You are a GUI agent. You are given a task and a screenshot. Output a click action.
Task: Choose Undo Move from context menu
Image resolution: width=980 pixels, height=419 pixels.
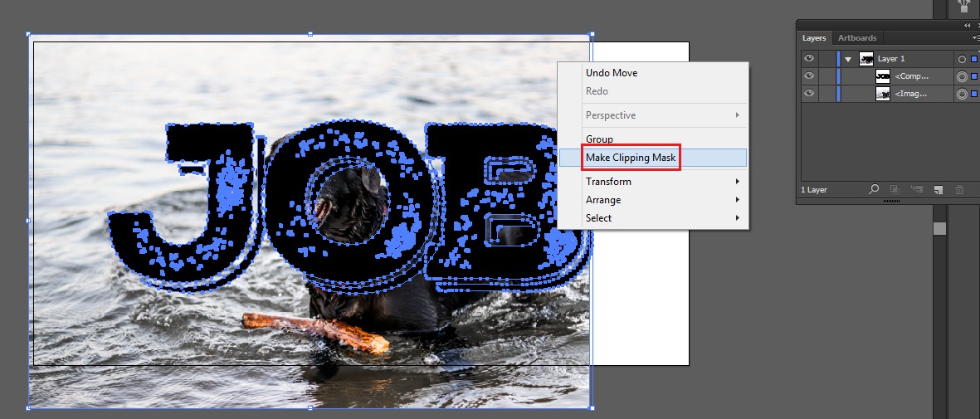(x=612, y=73)
